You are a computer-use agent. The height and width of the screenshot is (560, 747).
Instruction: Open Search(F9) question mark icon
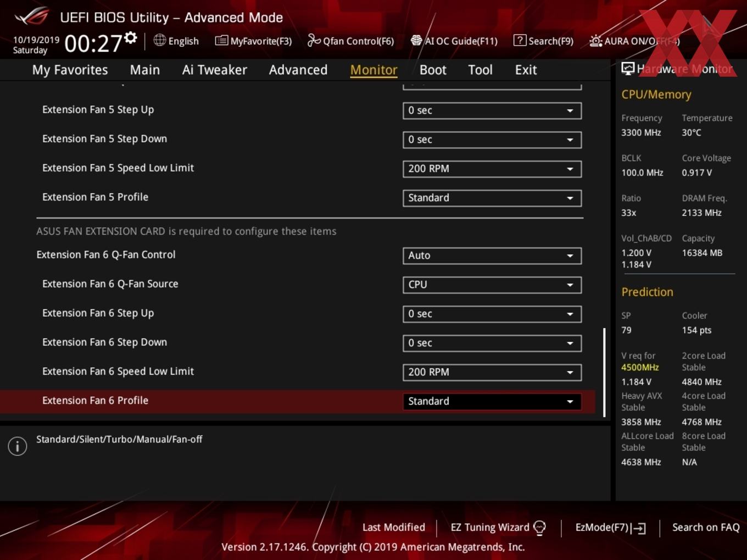(x=520, y=40)
